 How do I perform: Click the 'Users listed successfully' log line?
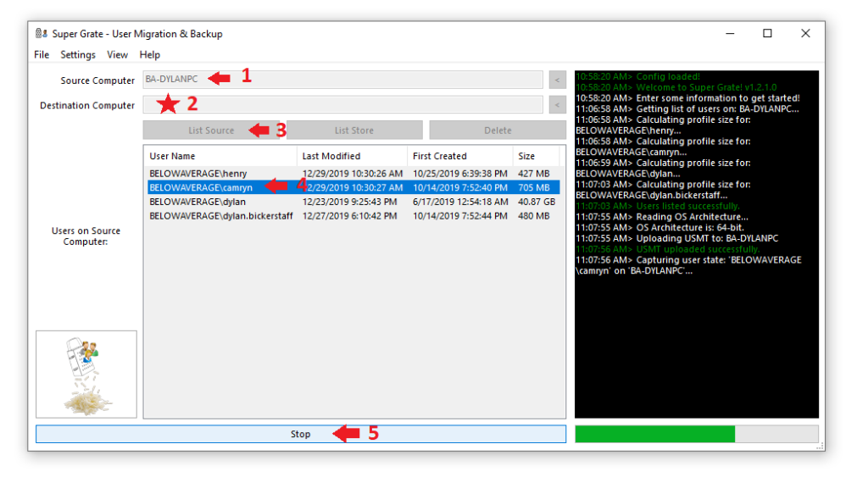(x=658, y=207)
